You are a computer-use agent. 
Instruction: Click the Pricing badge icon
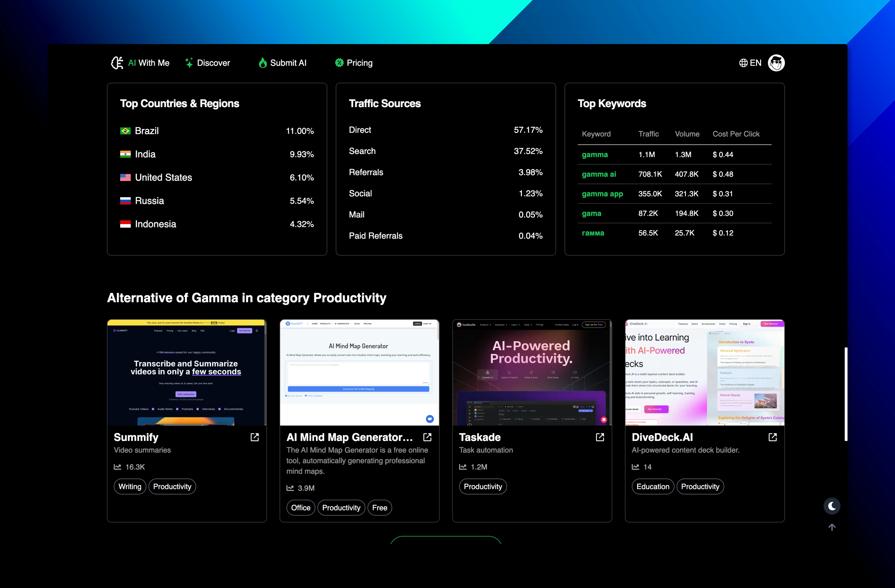[339, 63]
